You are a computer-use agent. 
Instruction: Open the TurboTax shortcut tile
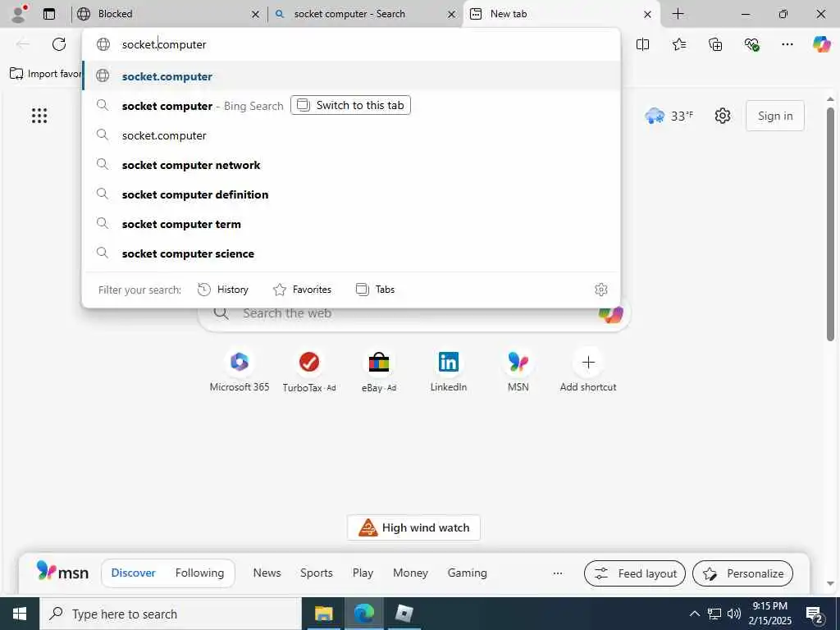tap(309, 371)
